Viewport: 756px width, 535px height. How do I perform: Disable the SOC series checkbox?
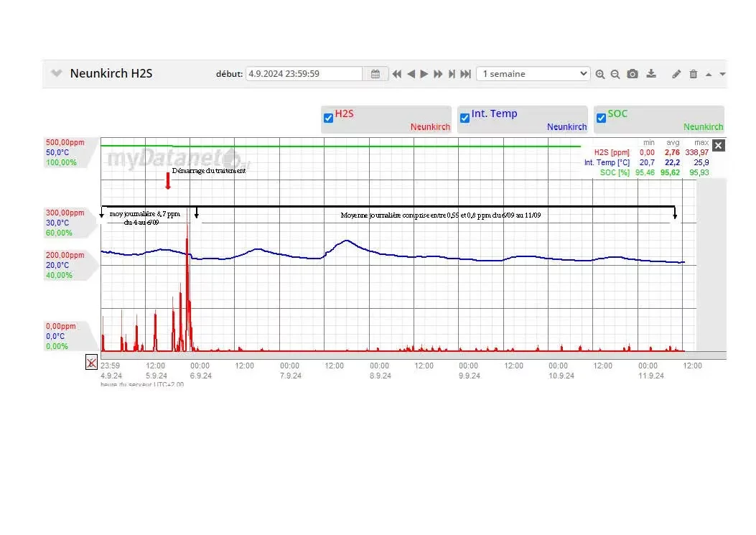[x=601, y=118]
